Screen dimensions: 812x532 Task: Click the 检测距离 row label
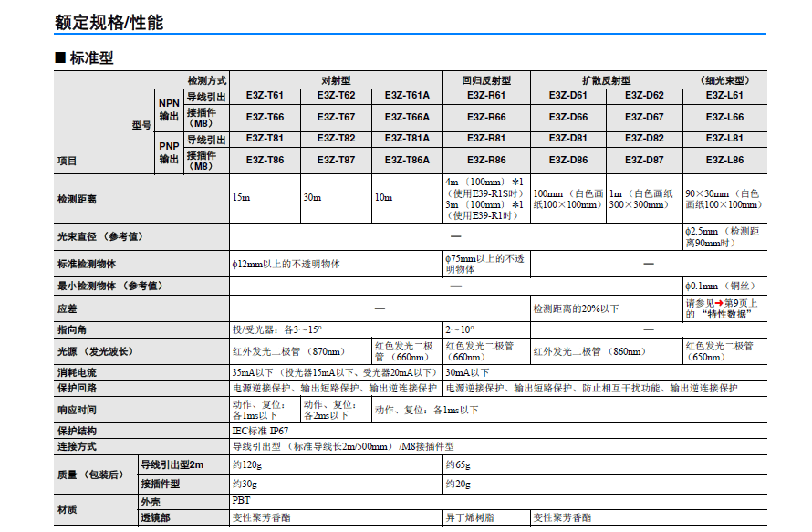tap(77, 199)
